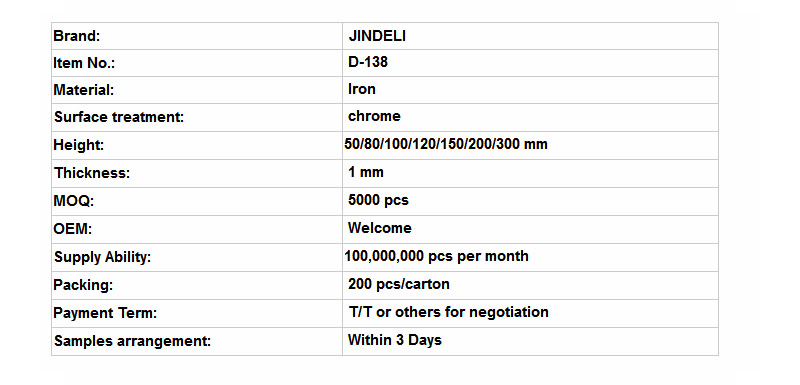The image size is (800, 385).
Task: Select the 100,000,000 pcs per month text
Action: click(x=436, y=256)
